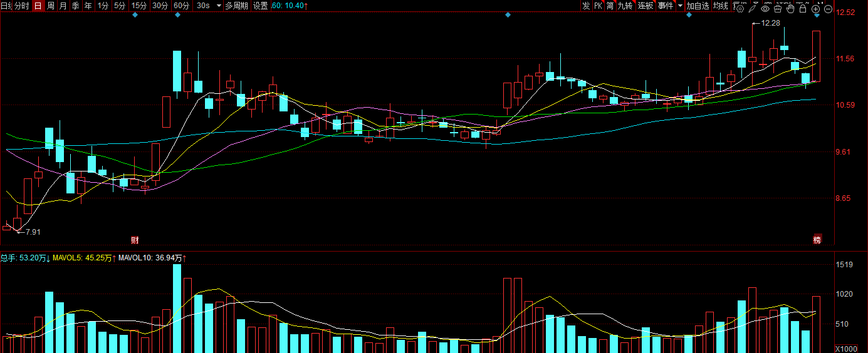Click the 1519 volume axis value
The width and height of the screenshot is (868, 353).
pos(845,265)
